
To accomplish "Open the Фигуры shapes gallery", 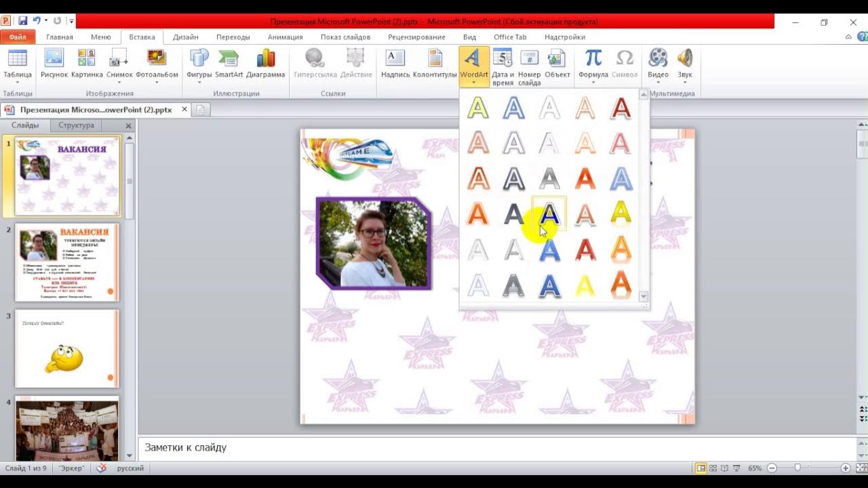I will [x=199, y=66].
